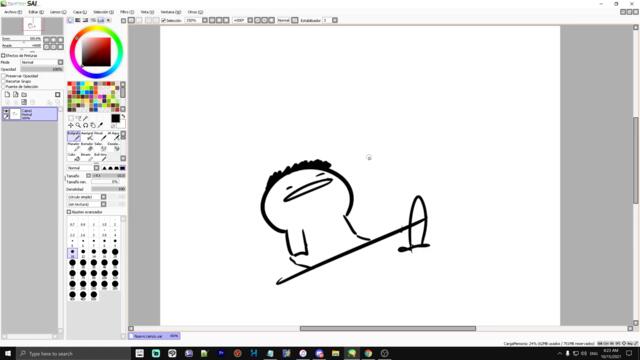Show the RGB slider panel
640x360 pixels.
coord(78,20)
